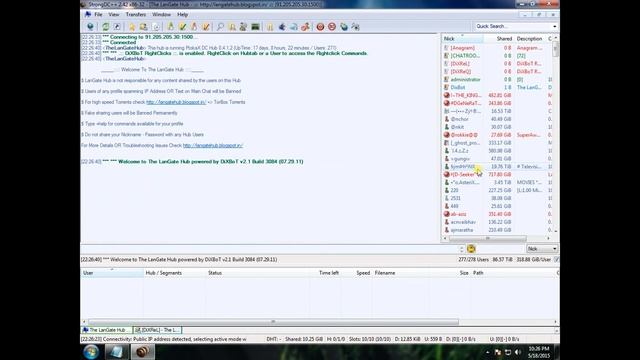The height and width of the screenshot is (360, 640).
Task: Open the Quick Search dropdown
Action: click(554, 26)
